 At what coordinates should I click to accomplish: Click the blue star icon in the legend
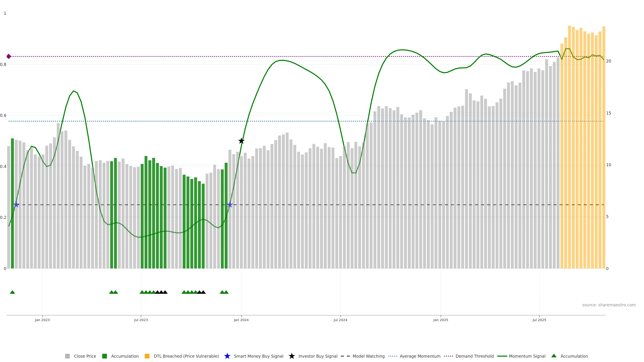point(227,356)
